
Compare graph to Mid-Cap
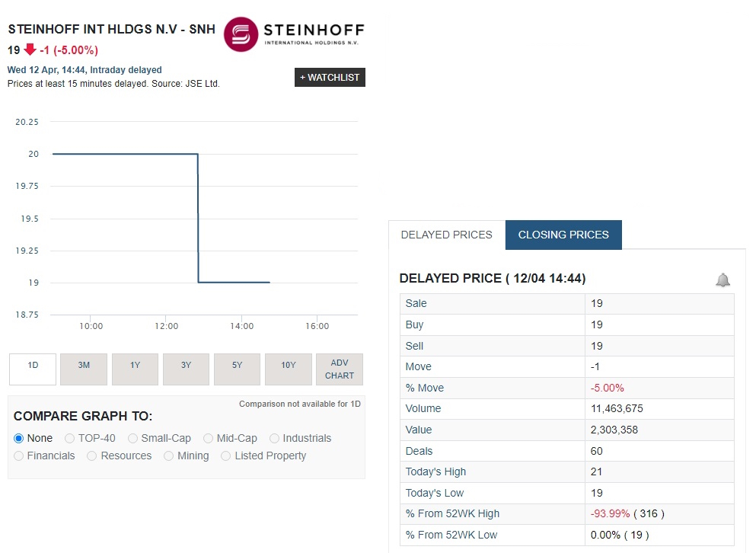tap(208, 438)
